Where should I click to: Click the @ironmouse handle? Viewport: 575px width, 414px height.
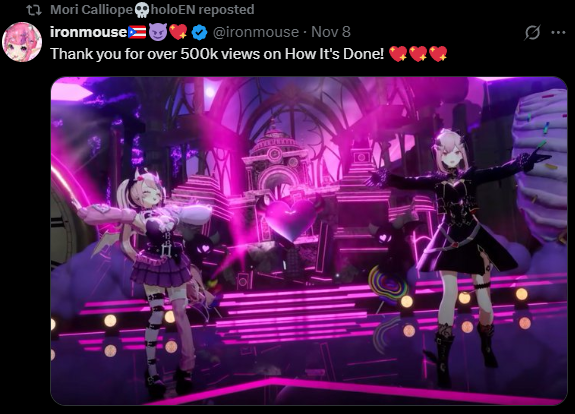click(256, 32)
